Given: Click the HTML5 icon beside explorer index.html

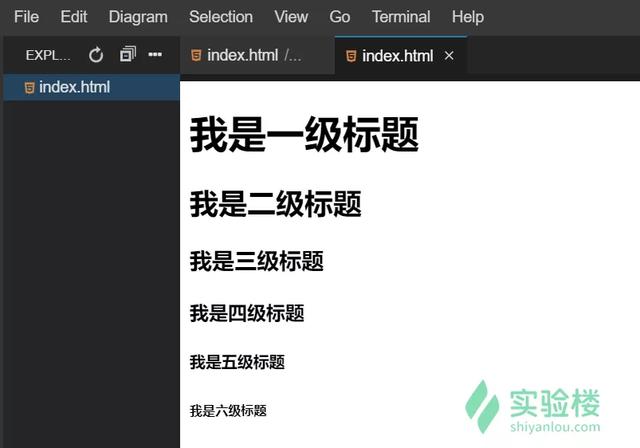Looking at the screenshot, I should [29, 88].
